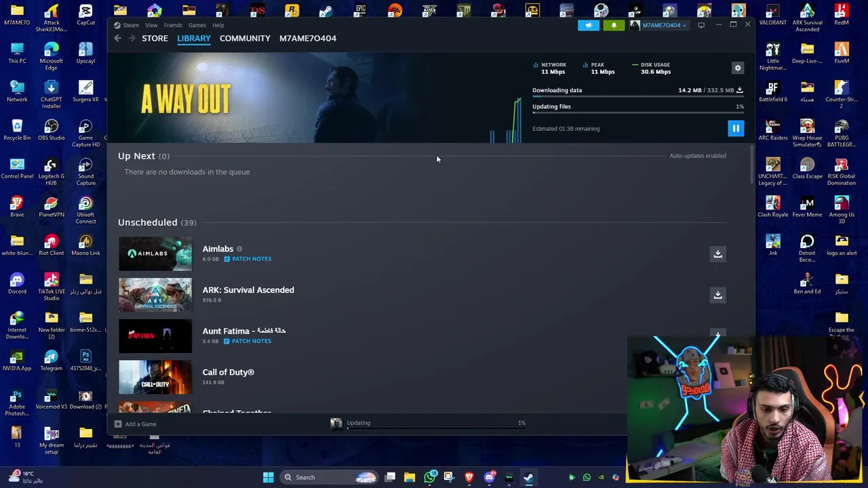
Task: Click the Aimlabs info icon
Action: (x=239, y=249)
